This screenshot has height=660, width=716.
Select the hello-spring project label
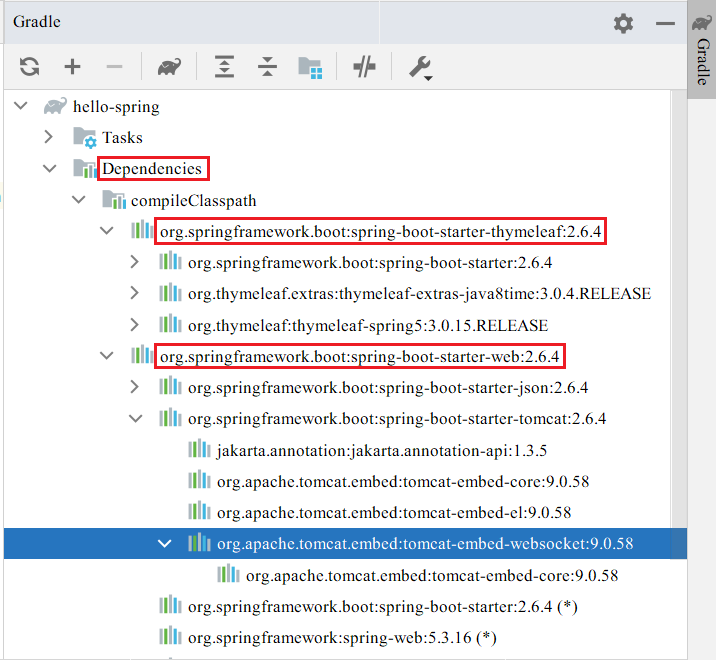(x=116, y=107)
